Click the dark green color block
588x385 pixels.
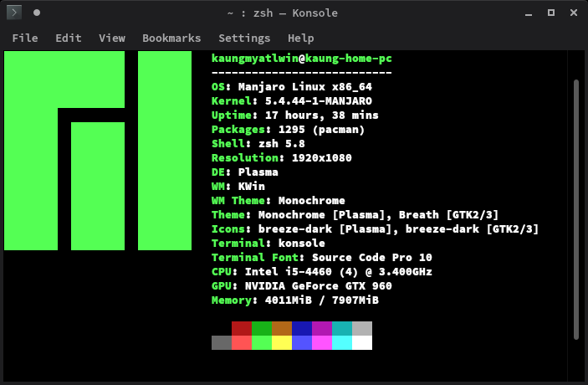pyautogui.click(x=262, y=328)
